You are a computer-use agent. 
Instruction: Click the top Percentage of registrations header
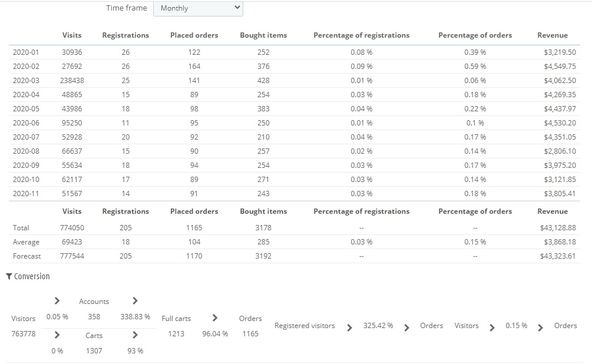pyautogui.click(x=361, y=35)
